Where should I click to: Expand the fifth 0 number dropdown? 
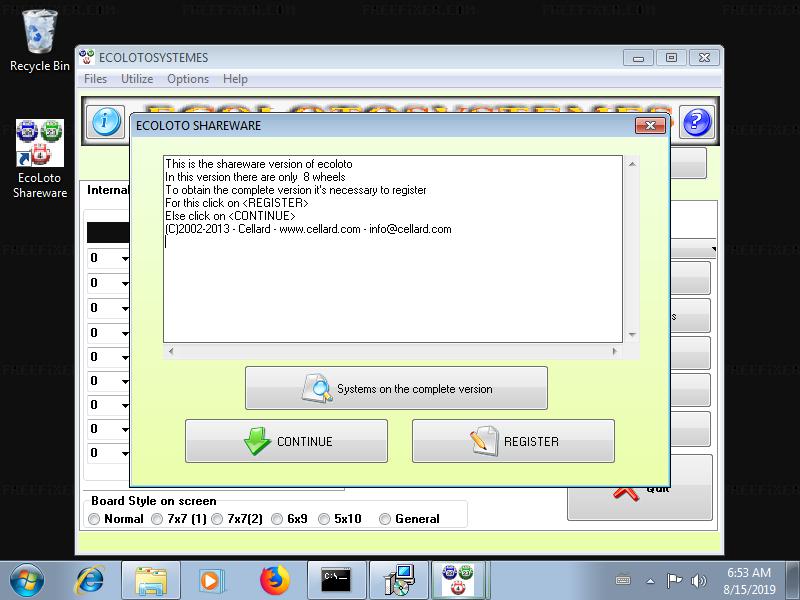(124, 357)
